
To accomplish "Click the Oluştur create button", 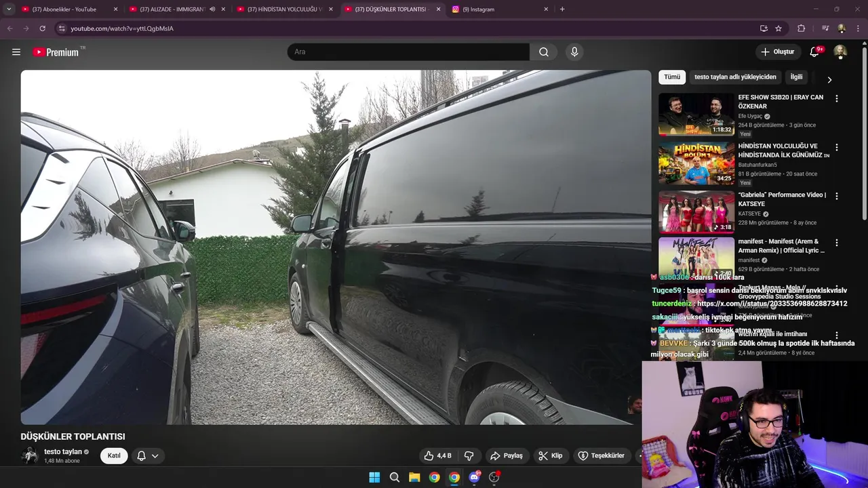I will coord(777,52).
